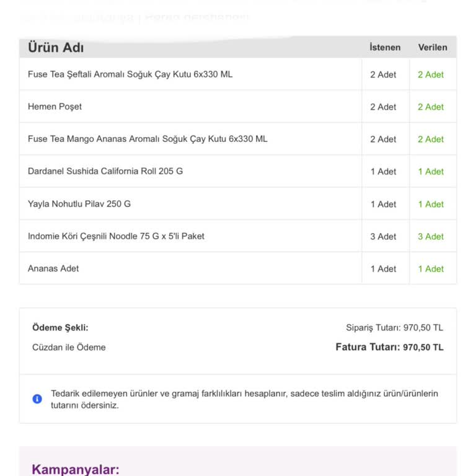Select the Hemen Poşet product row
Screen dimensions: 476x476
click(x=55, y=107)
